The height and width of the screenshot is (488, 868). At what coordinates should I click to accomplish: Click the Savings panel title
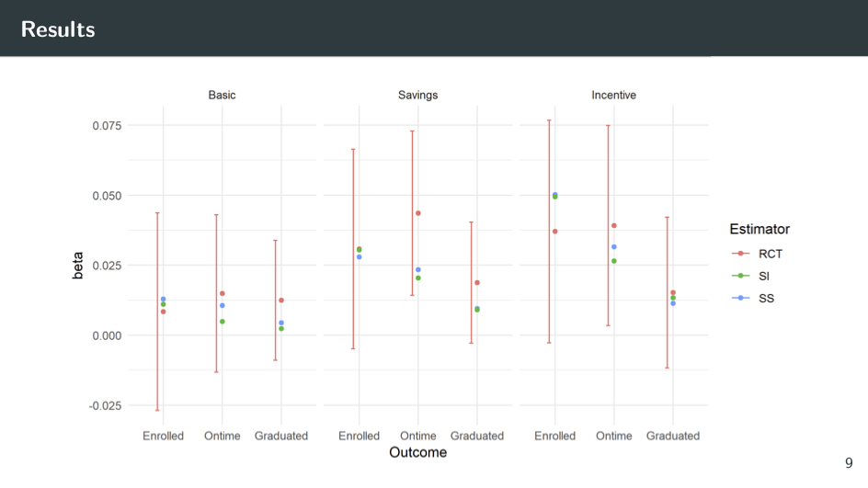pyautogui.click(x=417, y=95)
